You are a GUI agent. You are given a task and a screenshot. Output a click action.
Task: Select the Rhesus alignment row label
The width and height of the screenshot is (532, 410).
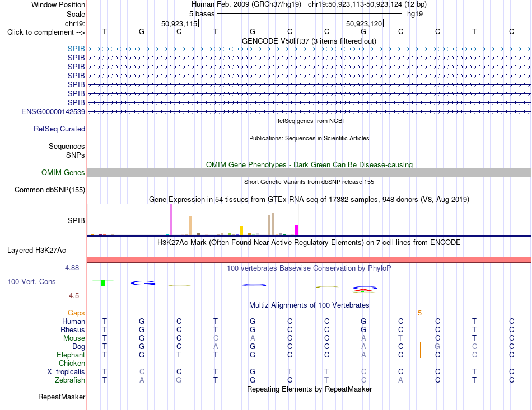pyautogui.click(x=73, y=329)
